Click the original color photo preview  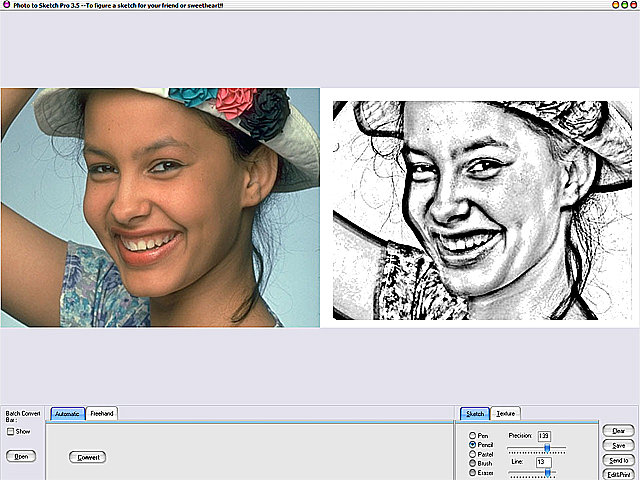pyautogui.click(x=160, y=207)
